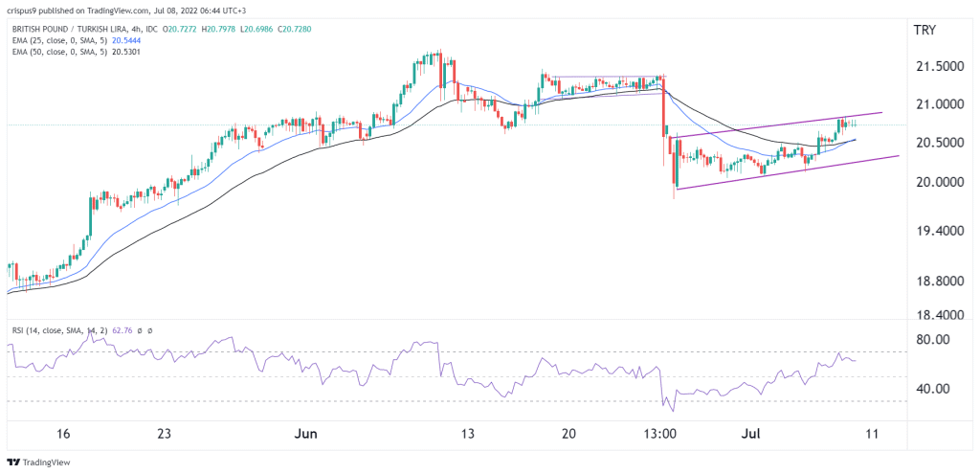Select the upper purple ascending channel trendline
The height and width of the screenshot is (474, 980).
tap(775, 125)
